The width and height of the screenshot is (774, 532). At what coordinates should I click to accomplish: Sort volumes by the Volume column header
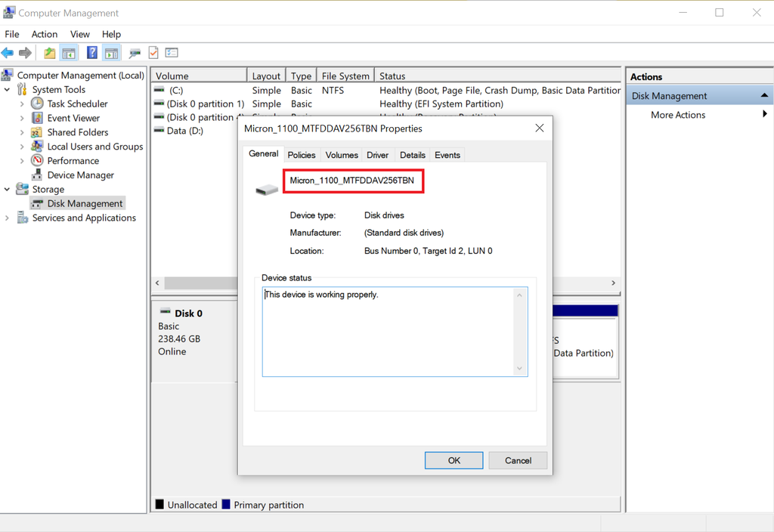199,76
